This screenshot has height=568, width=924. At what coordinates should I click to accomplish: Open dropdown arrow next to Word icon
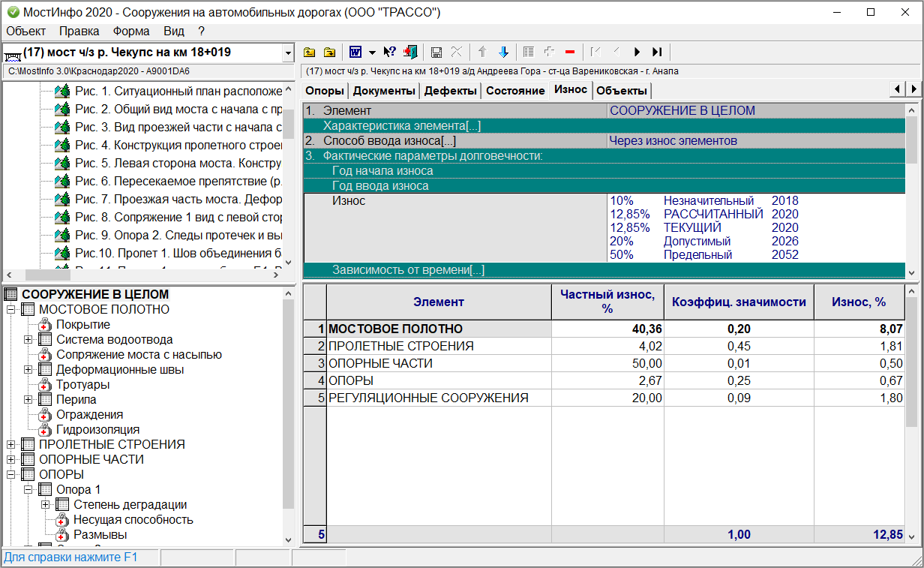(x=372, y=52)
